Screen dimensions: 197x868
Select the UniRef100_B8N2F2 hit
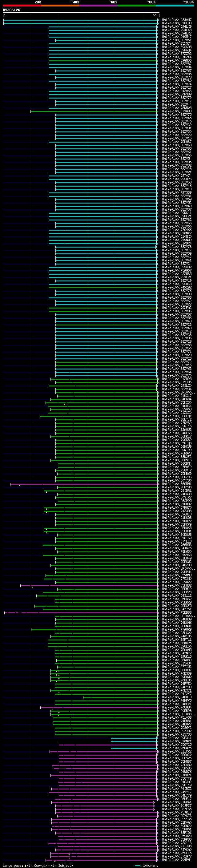177,457
